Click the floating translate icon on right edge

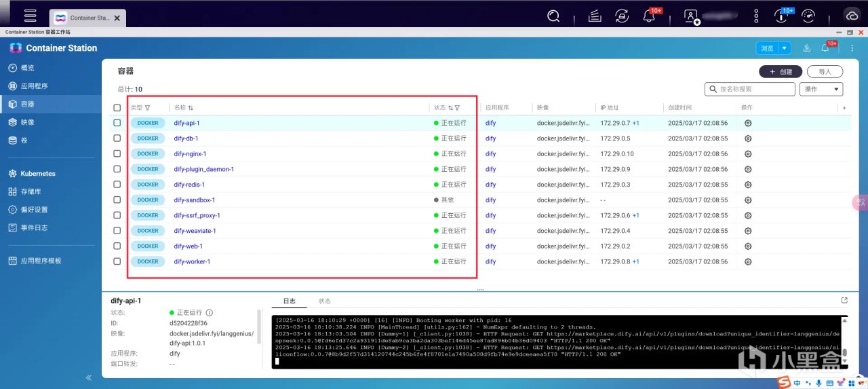coord(859,202)
